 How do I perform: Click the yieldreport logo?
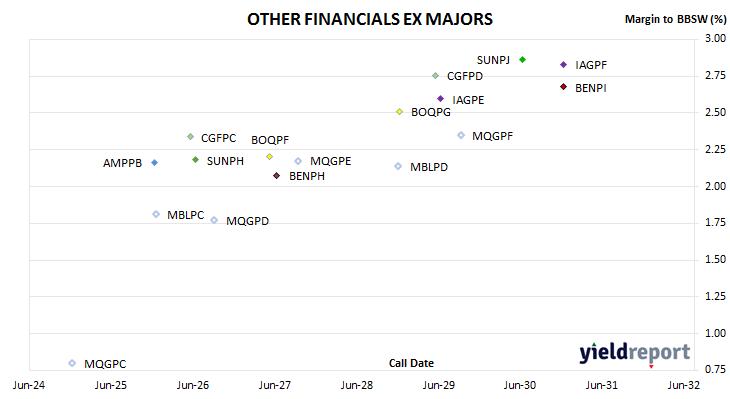point(635,354)
